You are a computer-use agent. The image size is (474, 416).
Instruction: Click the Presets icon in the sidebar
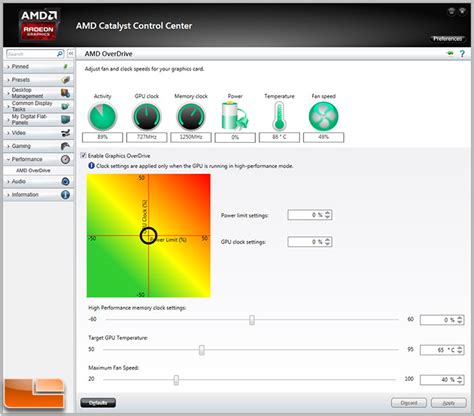(65, 80)
